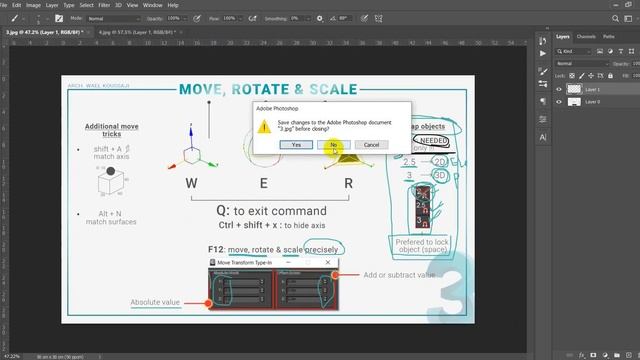Open the Paragraph panel icon
Viewport: 640px width, 360px height.
(542, 101)
